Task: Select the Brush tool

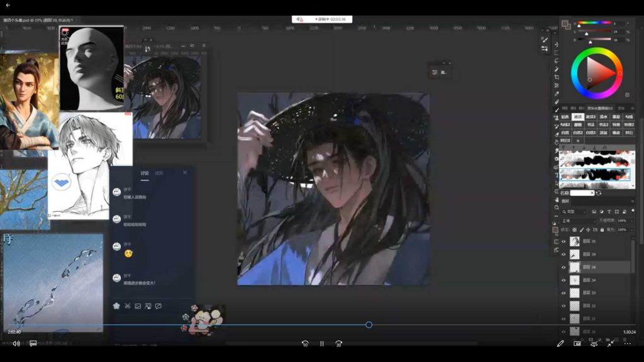Action: click(557, 110)
